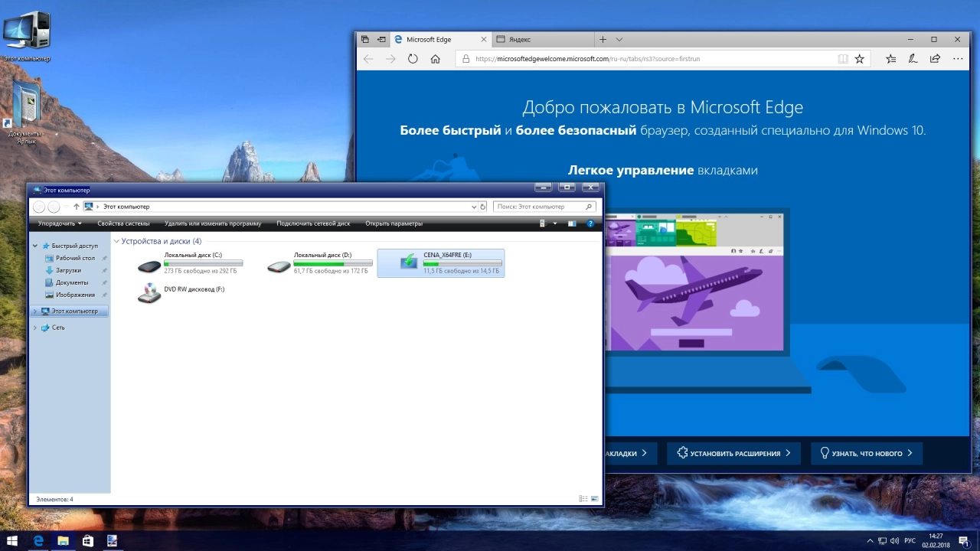The image size is (980, 551).
Task: Open the Упорядочить menu
Action: click(60, 223)
